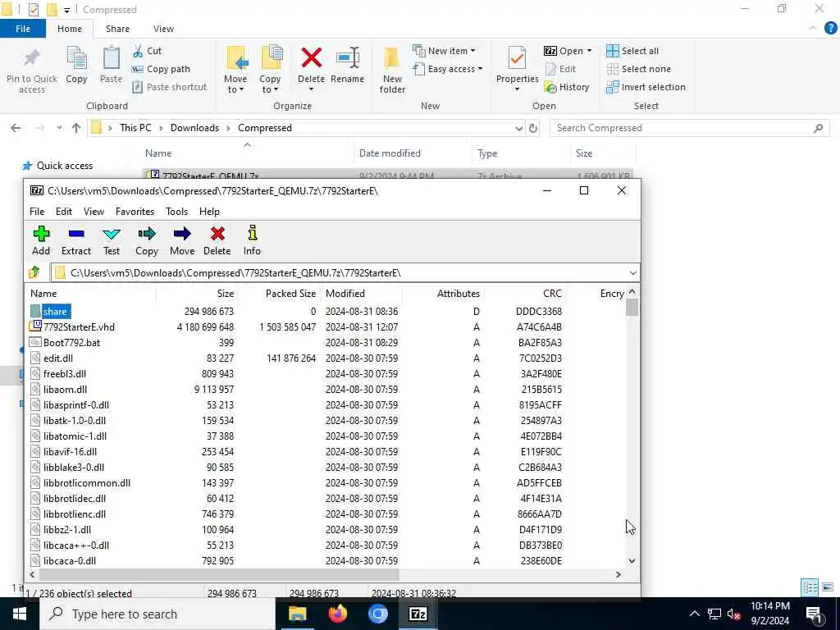Click Rename in the Organize group

[x=347, y=66]
